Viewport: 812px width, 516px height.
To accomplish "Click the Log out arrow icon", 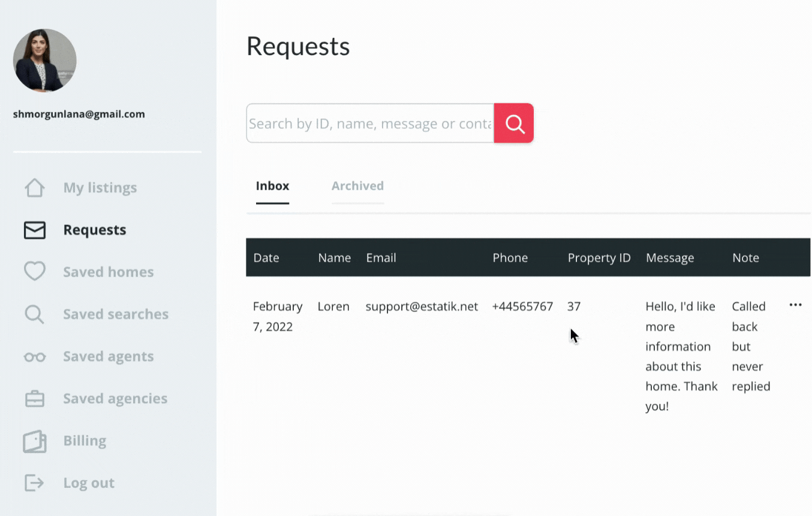I will tap(35, 483).
